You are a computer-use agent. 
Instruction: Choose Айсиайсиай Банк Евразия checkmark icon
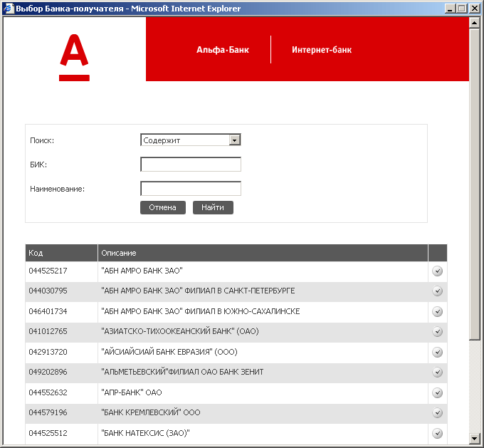[437, 352]
